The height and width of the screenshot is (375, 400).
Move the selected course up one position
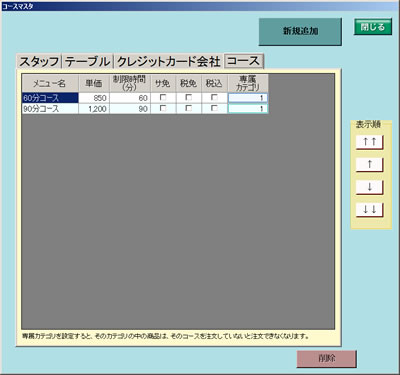[369, 165]
